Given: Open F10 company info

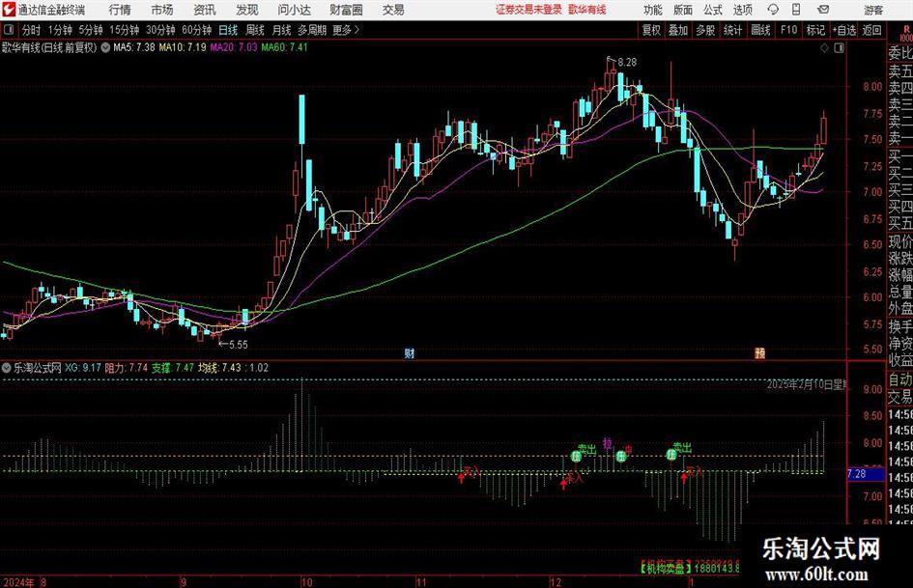Looking at the screenshot, I should pyautogui.click(x=789, y=30).
